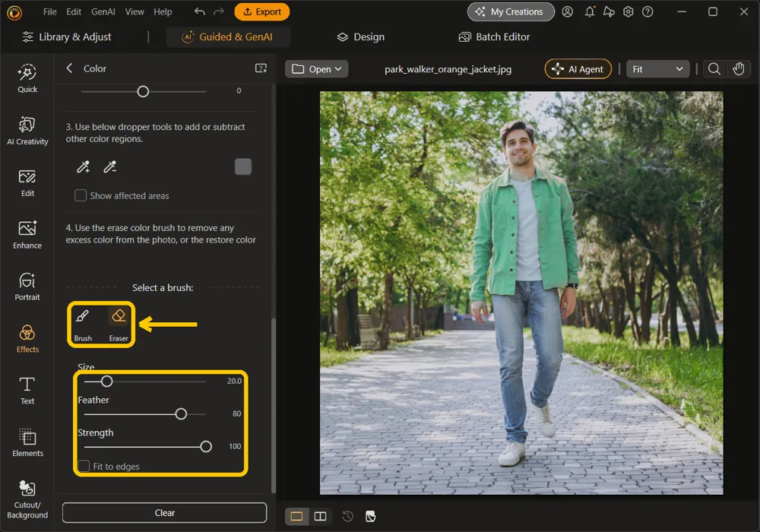Open the help question mark icon

[648, 11]
